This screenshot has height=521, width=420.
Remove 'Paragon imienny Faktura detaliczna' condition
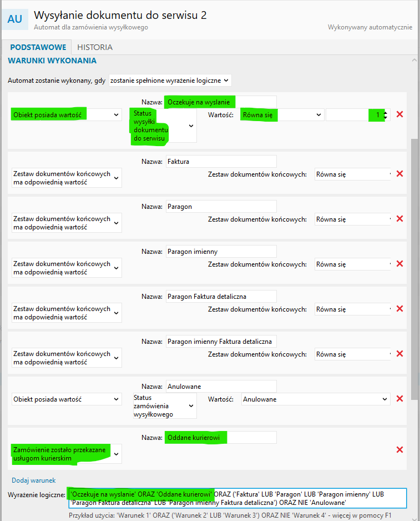(399, 354)
